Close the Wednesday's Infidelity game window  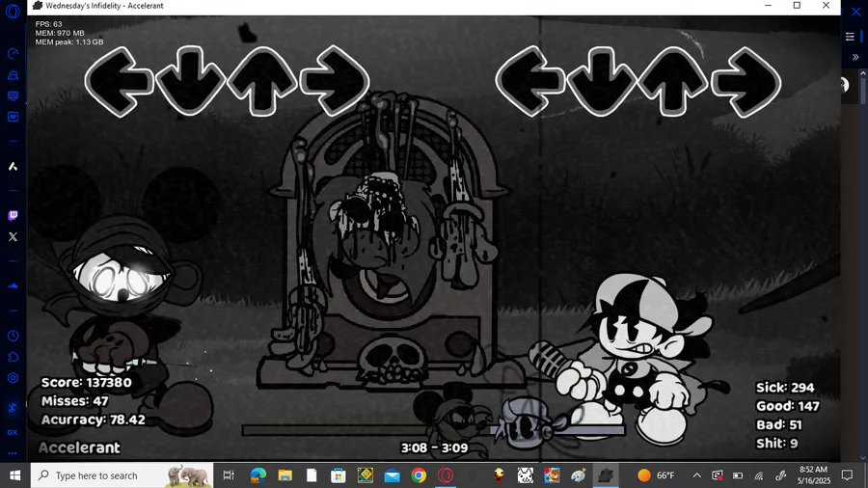pyautogui.click(x=826, y=6)
